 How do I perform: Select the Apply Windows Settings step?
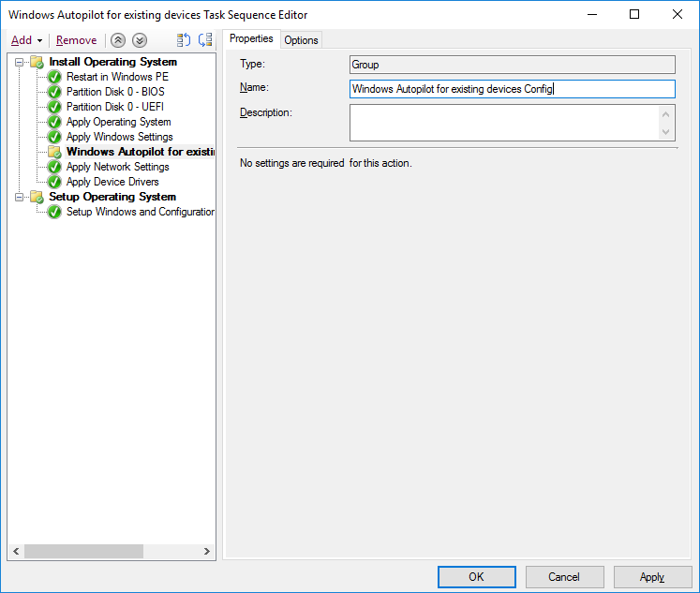click(x=119, y=137)
